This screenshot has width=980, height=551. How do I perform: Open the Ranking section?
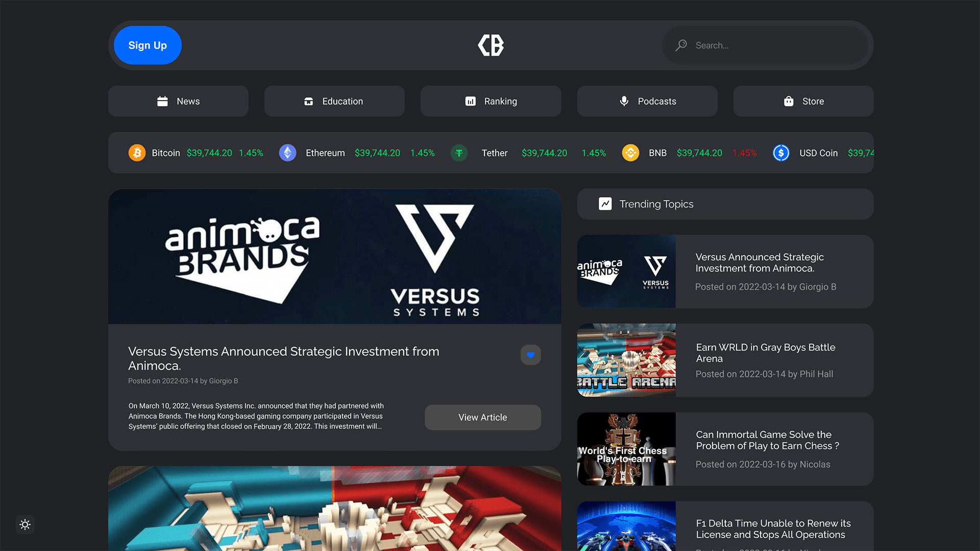(491, 101)
